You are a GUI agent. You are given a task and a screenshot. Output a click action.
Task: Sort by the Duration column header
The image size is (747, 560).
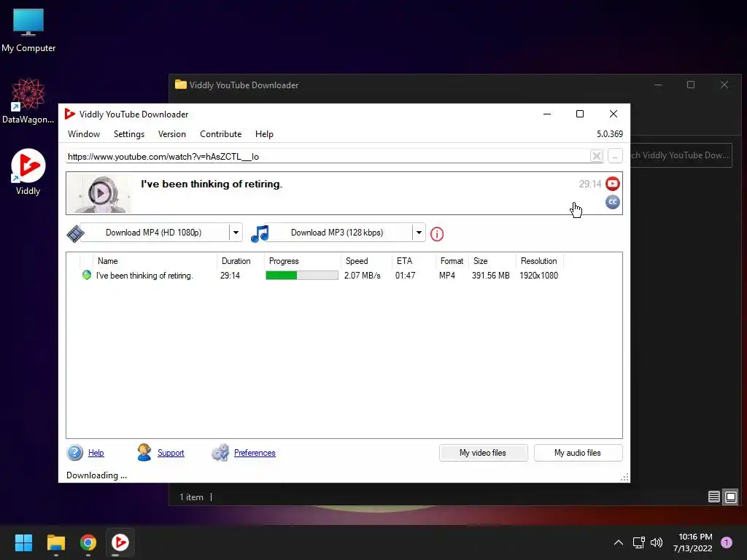(x=241, y=261)
